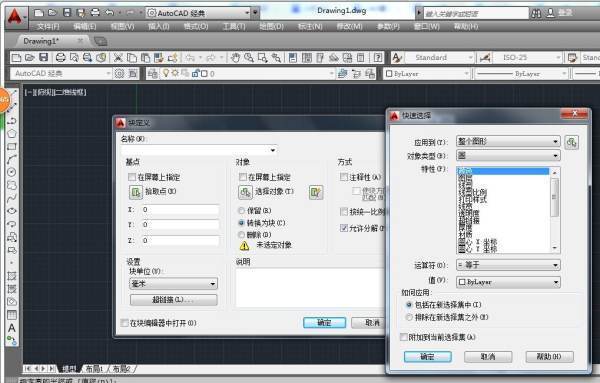
Task: Click select objects icon beside 应用到 dropdown
Action: click(571, 142)
